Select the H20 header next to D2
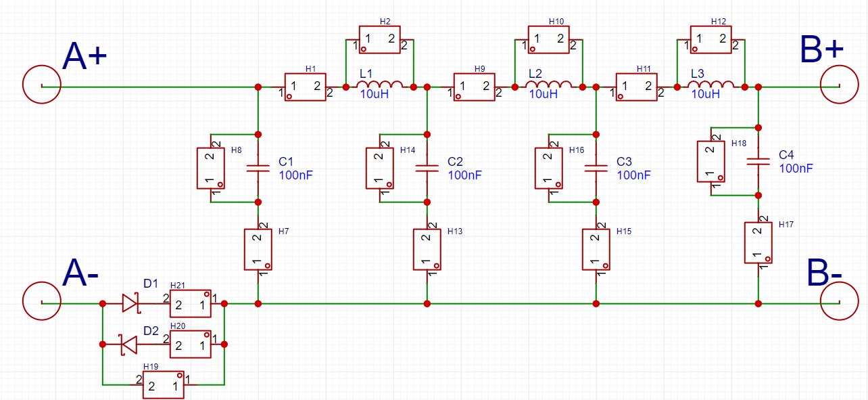The image size is (868, 400). point(190,344)
